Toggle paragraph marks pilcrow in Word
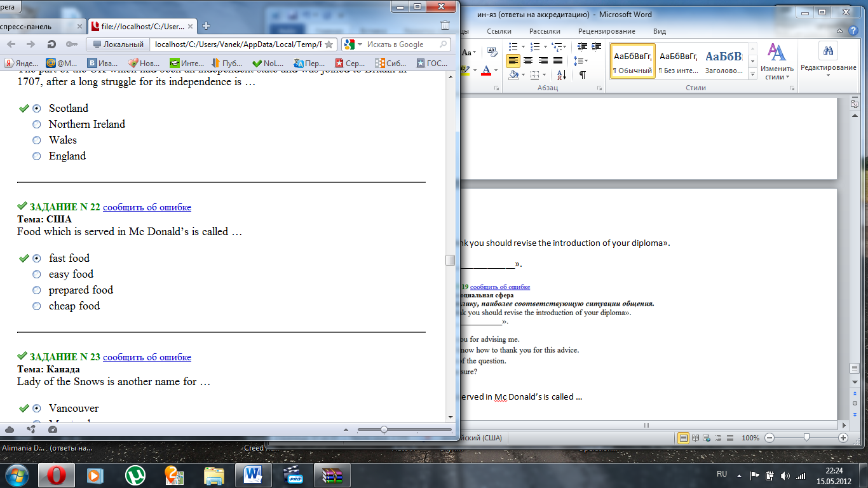868x488 pixels. point(583,75)
